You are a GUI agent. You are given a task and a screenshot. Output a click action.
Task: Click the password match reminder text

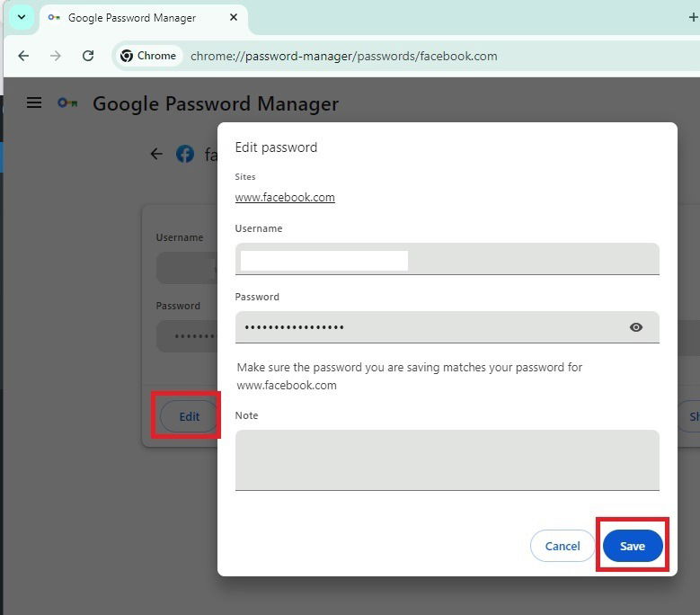(410, 376)
